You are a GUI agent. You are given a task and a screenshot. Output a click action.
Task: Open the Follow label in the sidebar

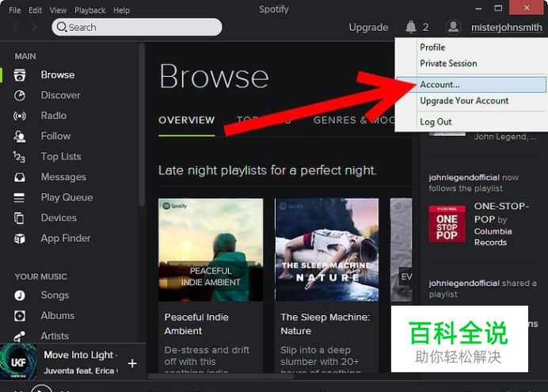55,136
